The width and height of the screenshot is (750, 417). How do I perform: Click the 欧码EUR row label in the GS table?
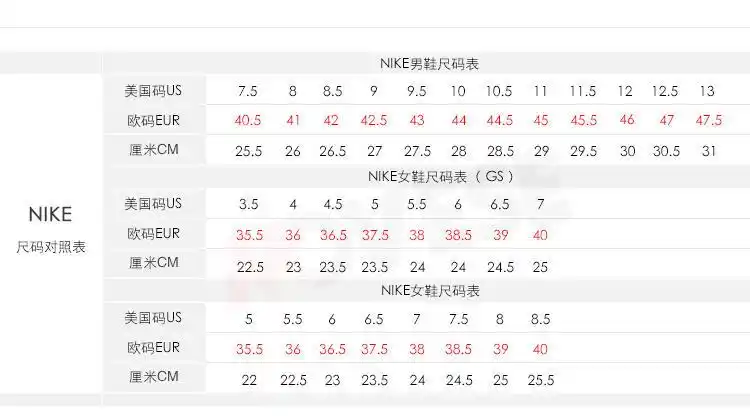[153, 234]
